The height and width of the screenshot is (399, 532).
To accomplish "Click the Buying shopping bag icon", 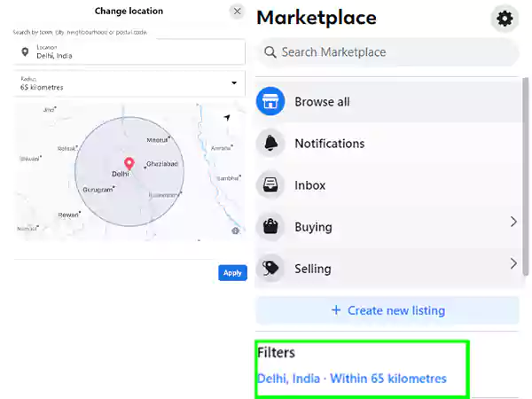I will (270, 227).
